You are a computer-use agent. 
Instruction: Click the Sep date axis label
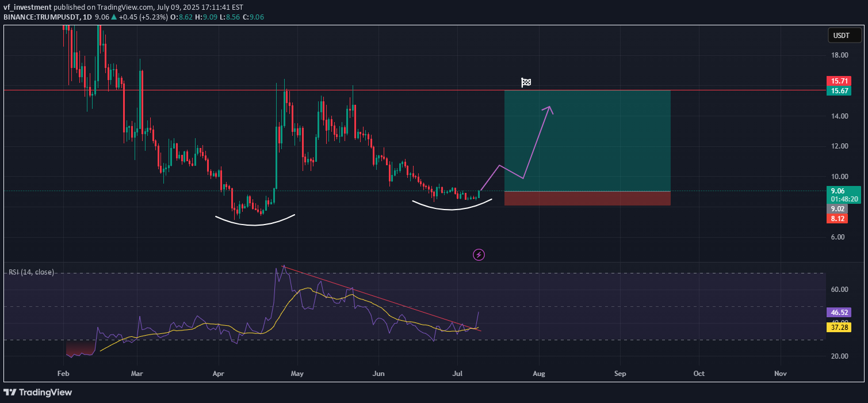(620, 373)
